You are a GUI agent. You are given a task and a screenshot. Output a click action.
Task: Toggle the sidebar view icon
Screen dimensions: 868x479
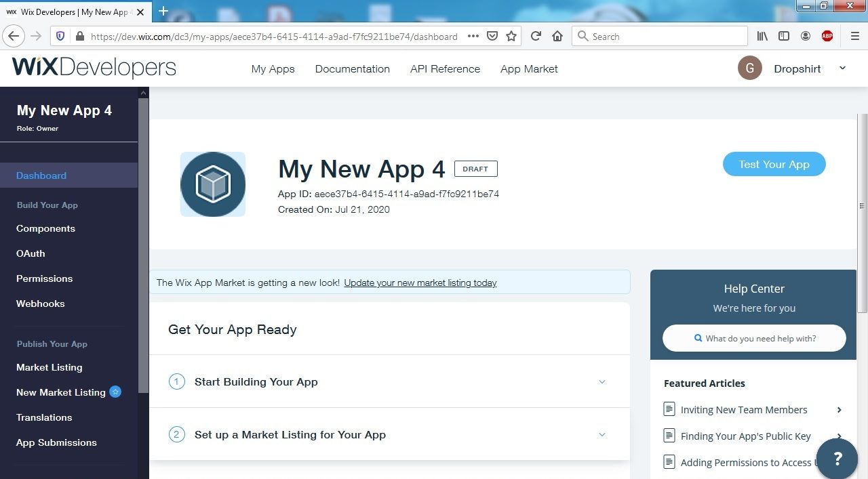point(784,36)
